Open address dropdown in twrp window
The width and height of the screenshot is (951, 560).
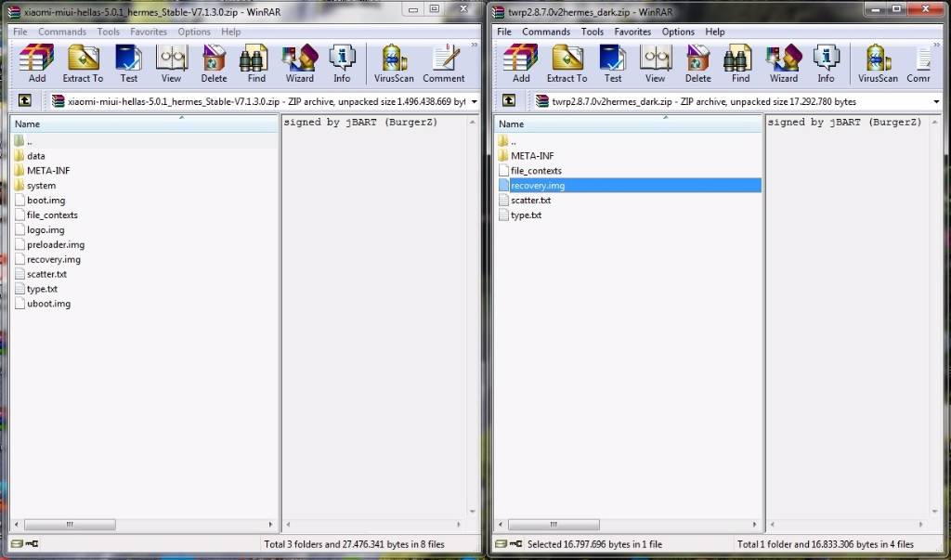click(x=936, y=101)
